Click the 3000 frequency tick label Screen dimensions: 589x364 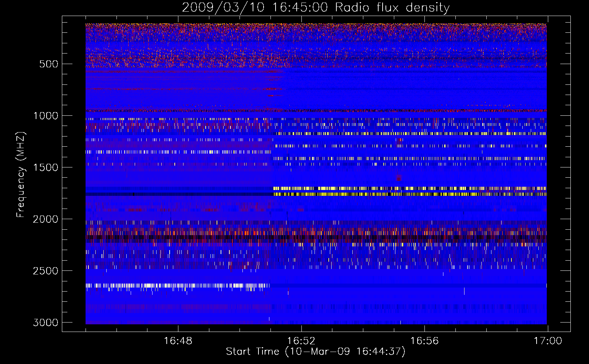pos(46,323)
